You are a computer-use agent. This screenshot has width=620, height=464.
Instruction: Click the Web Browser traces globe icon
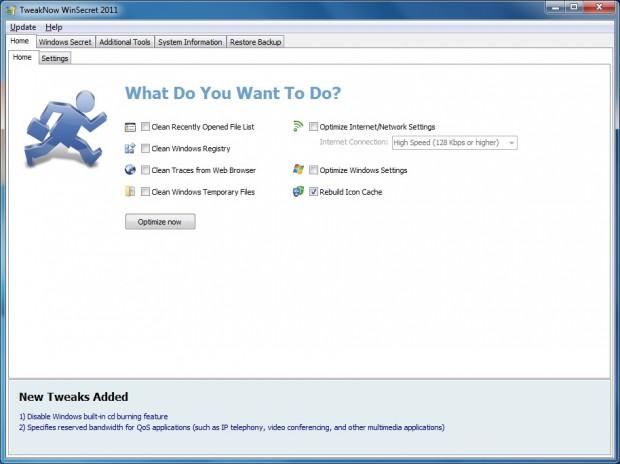pos(130,170)
